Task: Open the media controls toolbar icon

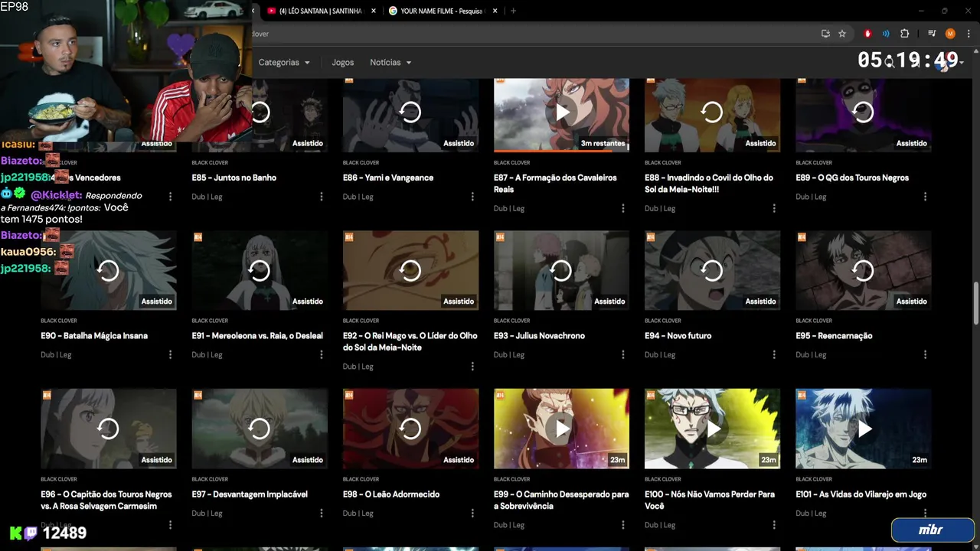Action: click(x=932, y=34)
